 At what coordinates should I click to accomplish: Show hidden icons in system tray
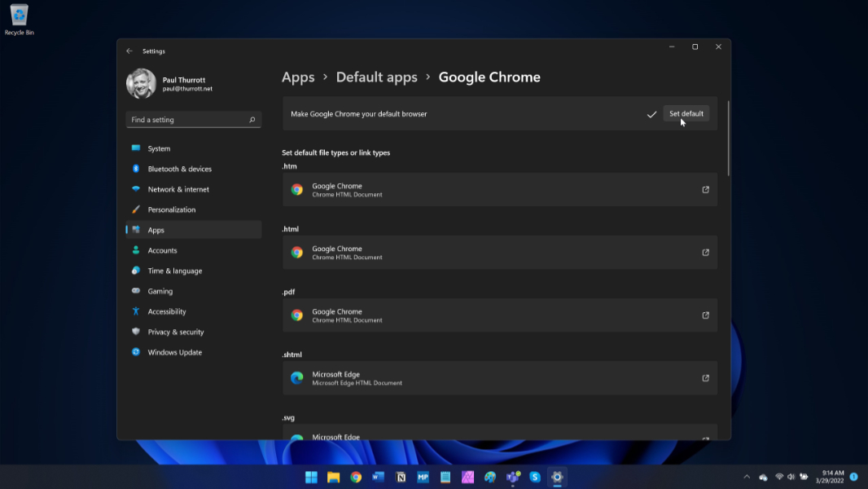coord(747,477)
